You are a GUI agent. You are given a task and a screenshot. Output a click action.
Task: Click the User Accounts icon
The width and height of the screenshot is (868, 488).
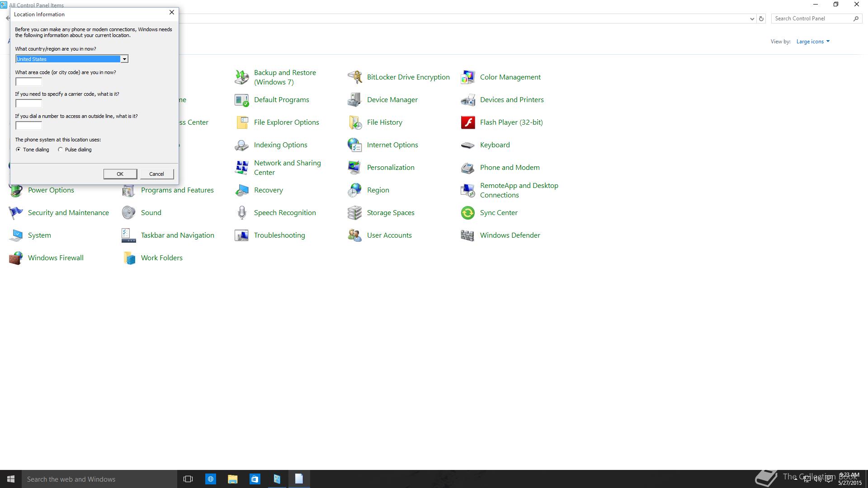355,235
